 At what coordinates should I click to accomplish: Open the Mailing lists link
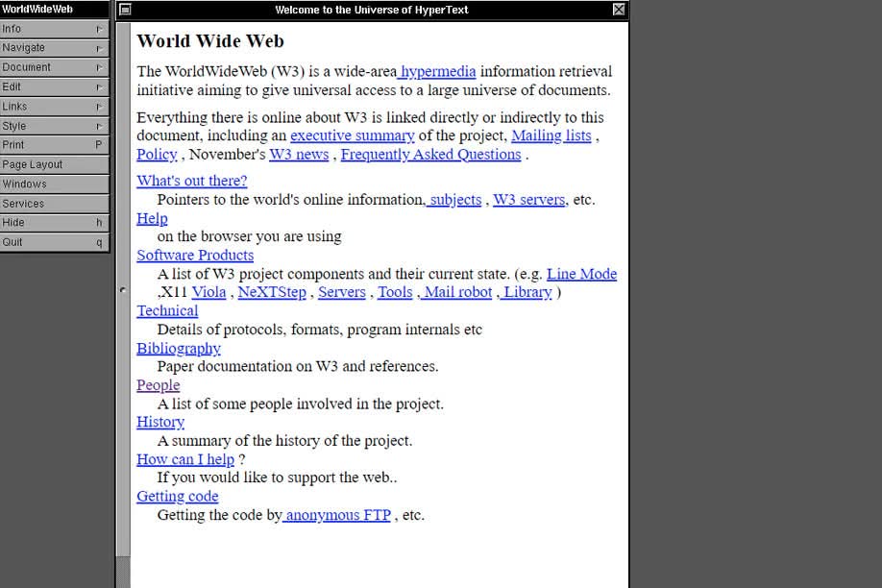(x=551, y=135)
